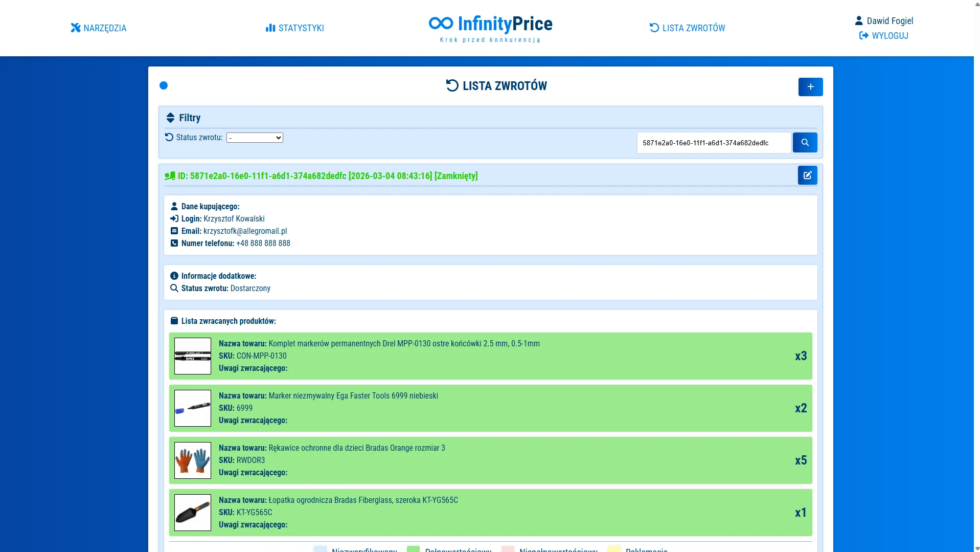Click the plus button to add return
The image size is (980, 552).
point(810,87)
